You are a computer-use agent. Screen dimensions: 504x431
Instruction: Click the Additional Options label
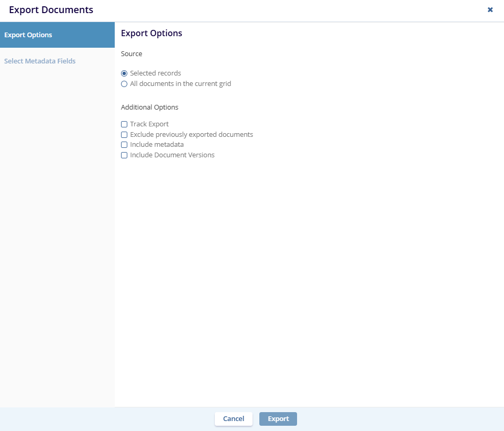point(149,107)
